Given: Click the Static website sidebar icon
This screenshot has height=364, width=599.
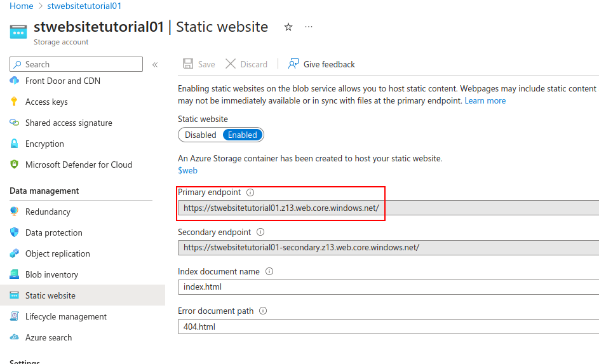Looking at the screenshot, I should click(14, 295).
